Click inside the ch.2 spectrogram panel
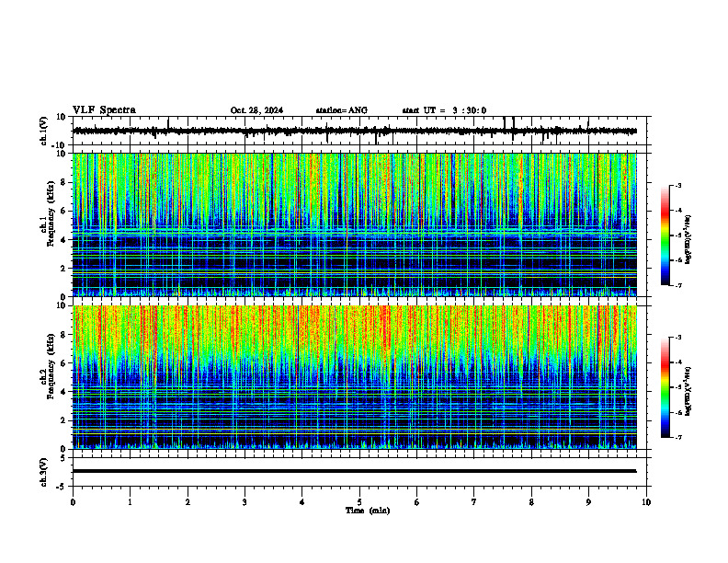Image resolution: width=728 pixels, height=563 pixels. point(354,377)
